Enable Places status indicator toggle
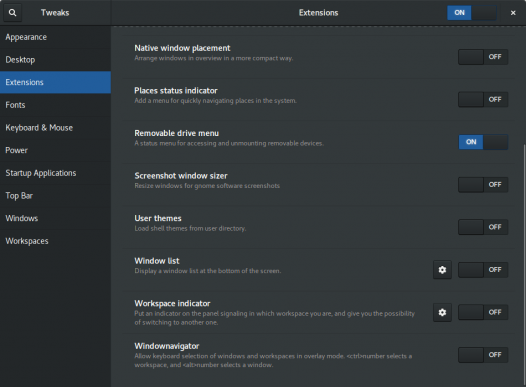Image resolution: width=526 pixels, height=387 pixels. coord(483,100)
